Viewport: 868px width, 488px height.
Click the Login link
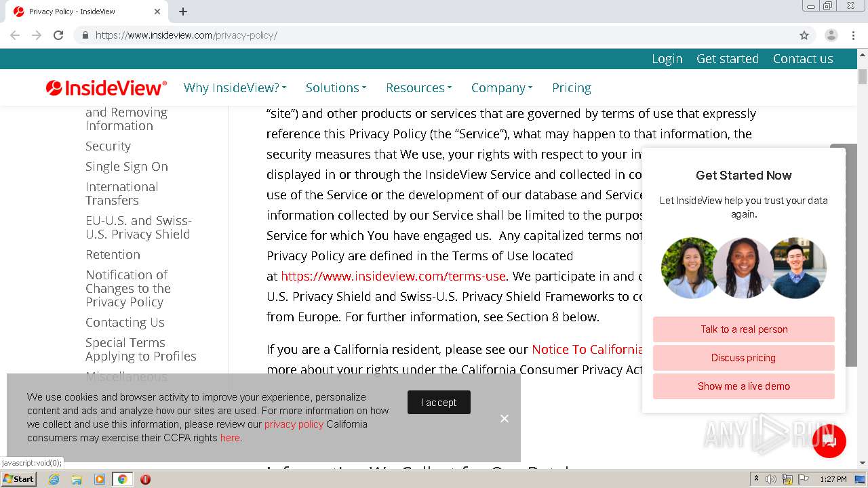[x=667, y=59]
